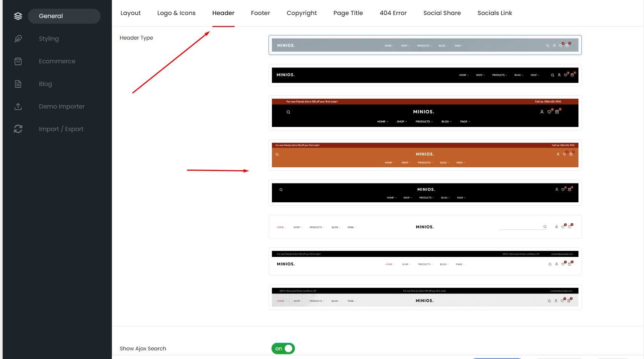This screenshot has width=644, height=359.
Task: Select the Copyright tab
Action: pos(301,13)
